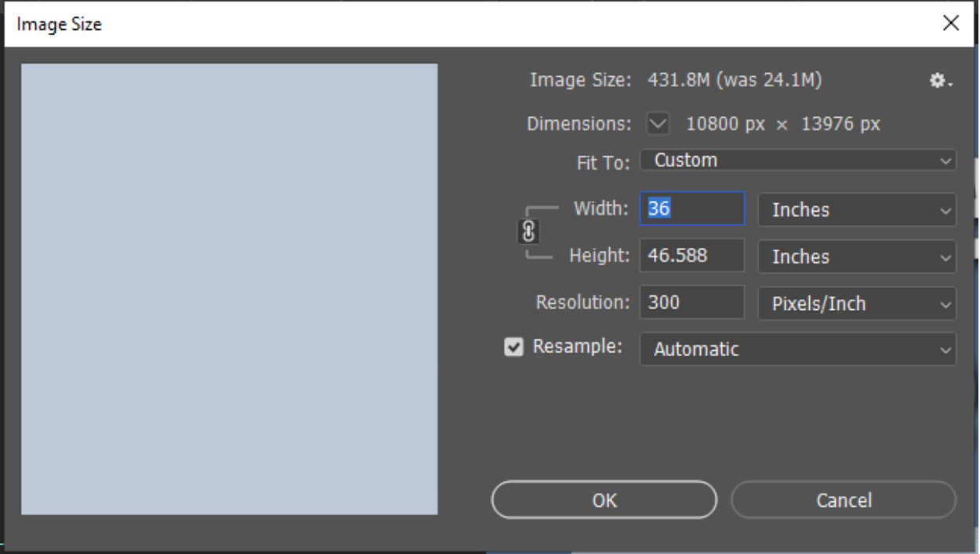The height and width of the screenshot is (554, 980).
Task: Uncheck the Resample checkbox
Action: pyautogui.click(x=513, y=348)
